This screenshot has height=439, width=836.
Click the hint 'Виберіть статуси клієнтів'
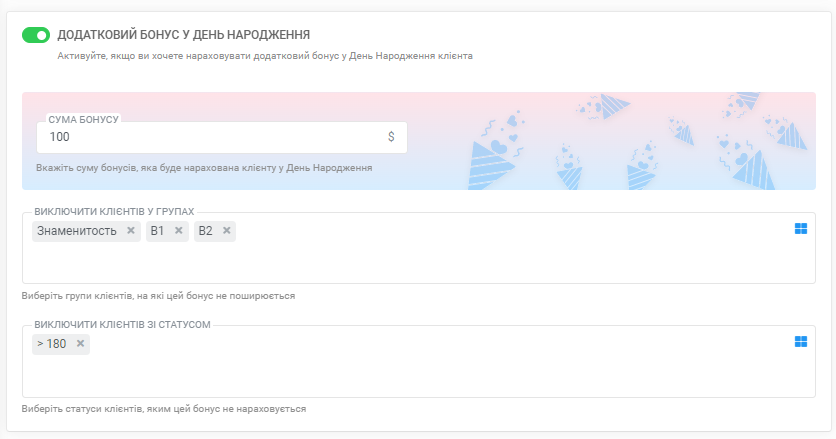164,409
